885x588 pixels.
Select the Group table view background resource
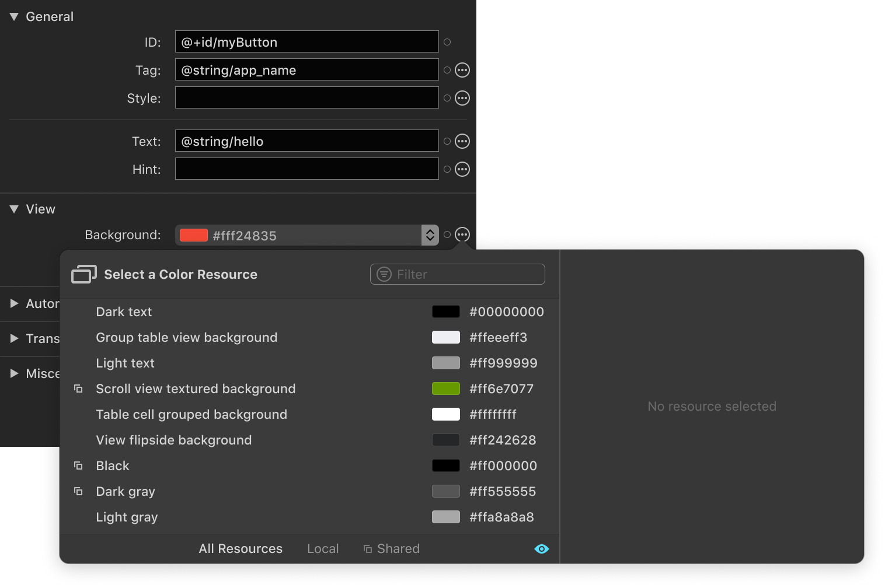(x=186, y=337)
